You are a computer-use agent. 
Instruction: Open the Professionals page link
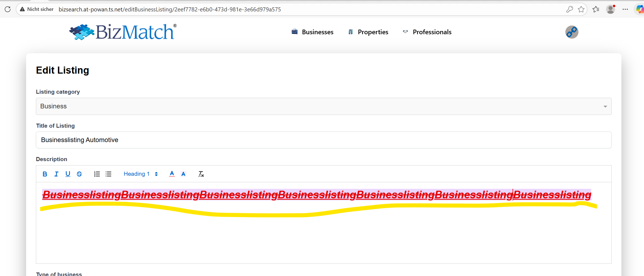tap(427, 32)
